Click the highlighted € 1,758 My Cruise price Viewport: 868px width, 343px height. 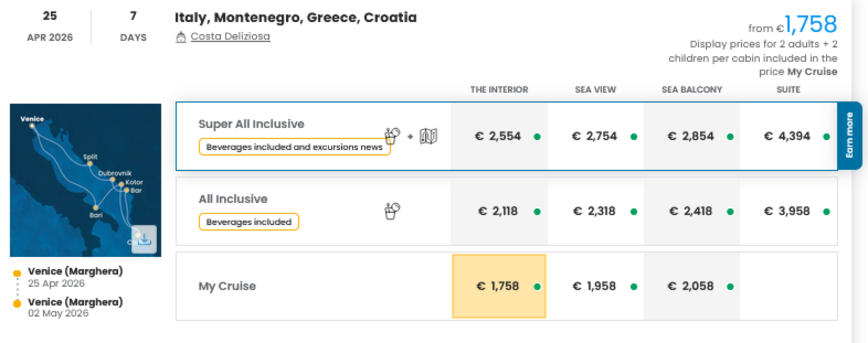[x=498, y=286]
